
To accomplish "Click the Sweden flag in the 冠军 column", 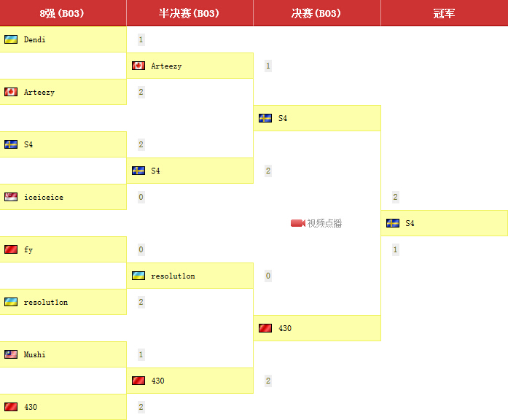I will tap(393, 223).
